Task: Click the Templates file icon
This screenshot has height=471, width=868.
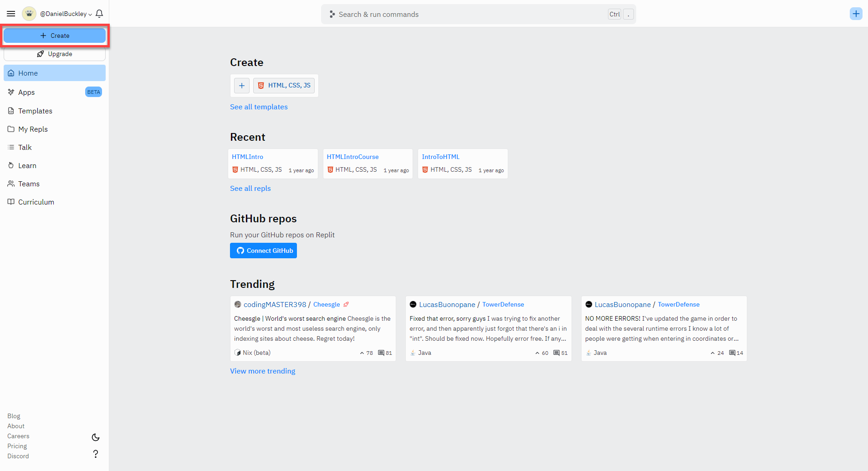Action: pyautogui.click(x=11, y=111)
